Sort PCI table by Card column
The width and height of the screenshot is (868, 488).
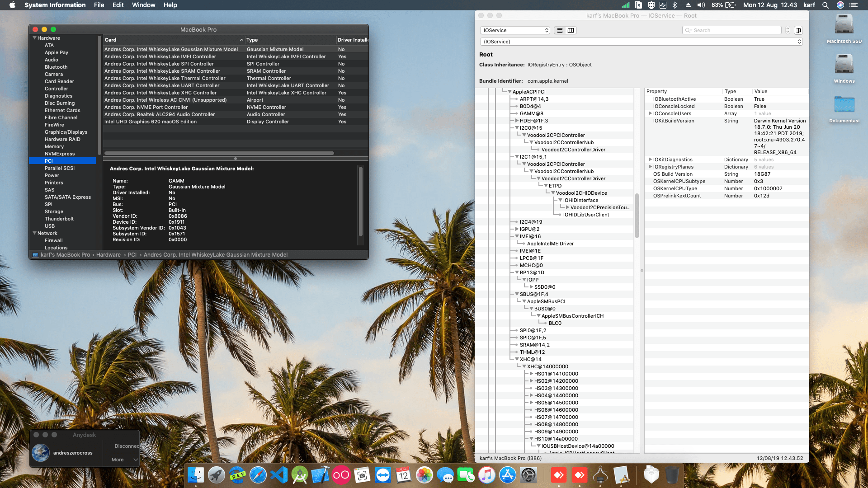(174, 40)
